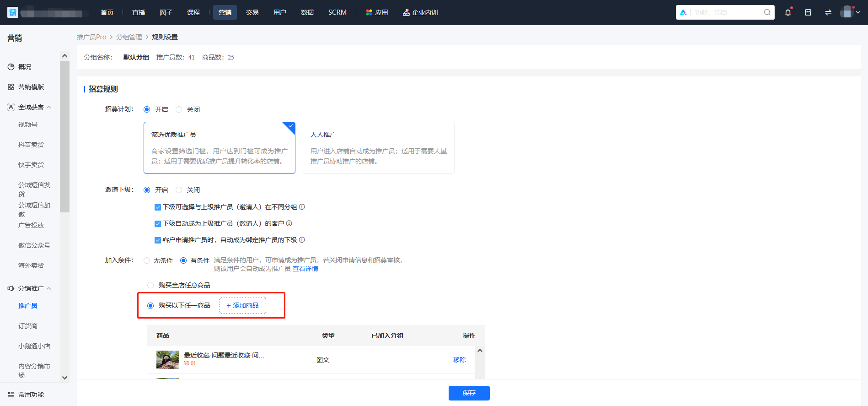Open the shop icon in top bar

click(x=808, y=12)
